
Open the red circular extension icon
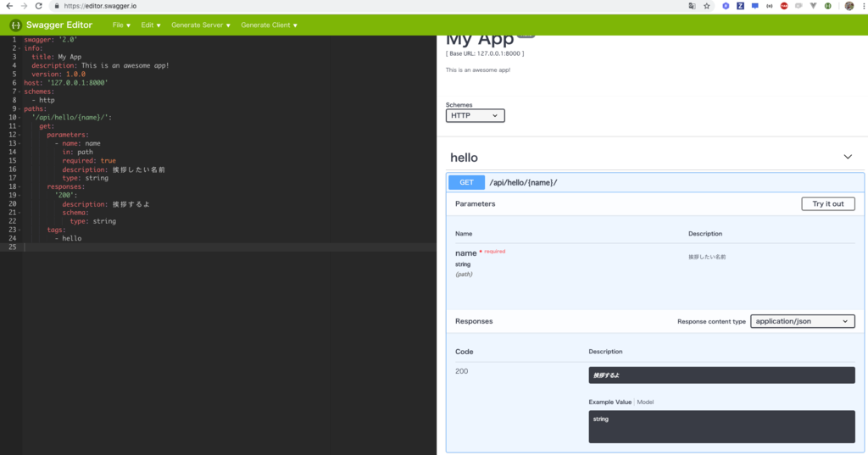click(784, 6)
